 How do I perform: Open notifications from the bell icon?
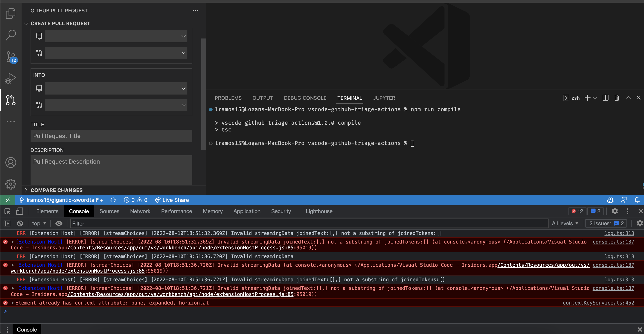[x=637, y=200]
